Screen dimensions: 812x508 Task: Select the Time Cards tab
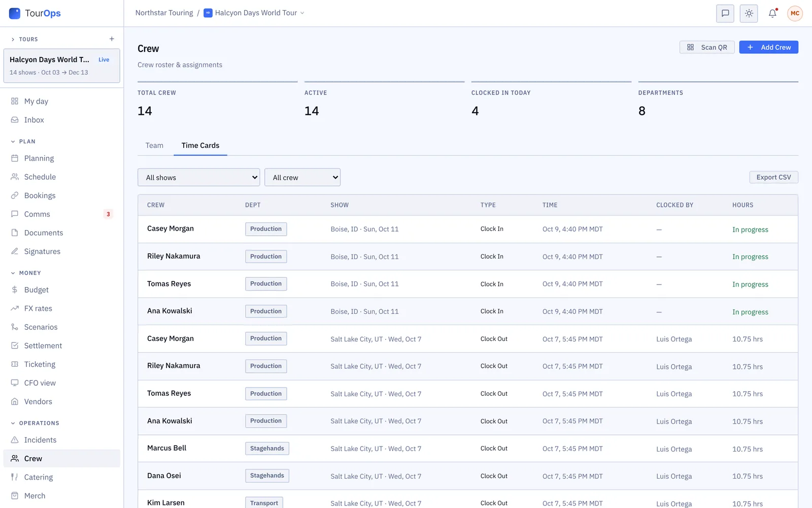click(200, 146)
